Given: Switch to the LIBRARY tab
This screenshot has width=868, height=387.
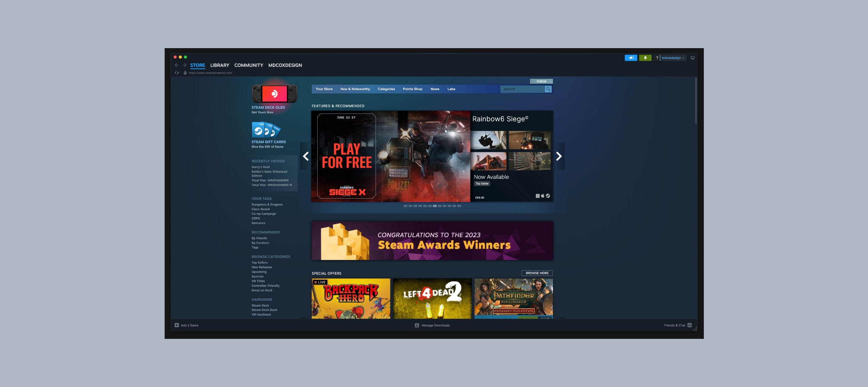Looking at the screenshot, I should click(220, 65).
